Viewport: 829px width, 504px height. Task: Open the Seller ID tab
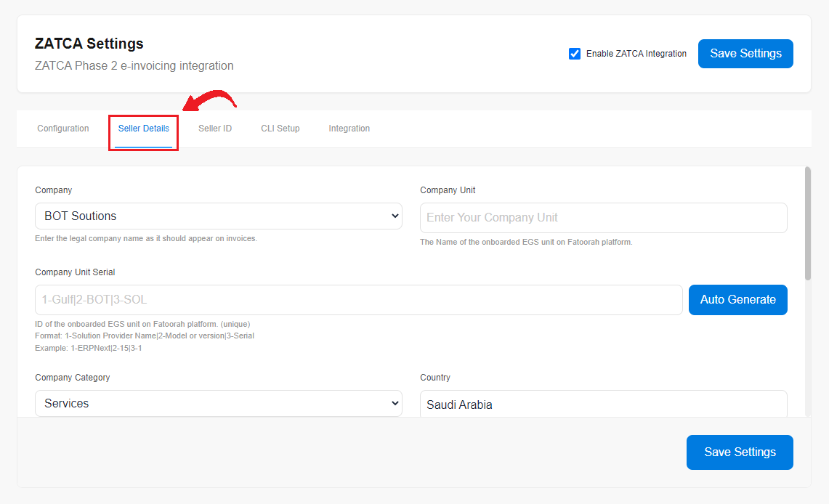[215, 129]
